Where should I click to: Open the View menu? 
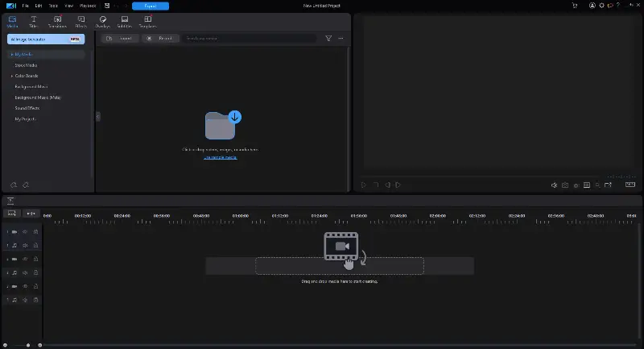pyautogui.click(x=68, y=6)
